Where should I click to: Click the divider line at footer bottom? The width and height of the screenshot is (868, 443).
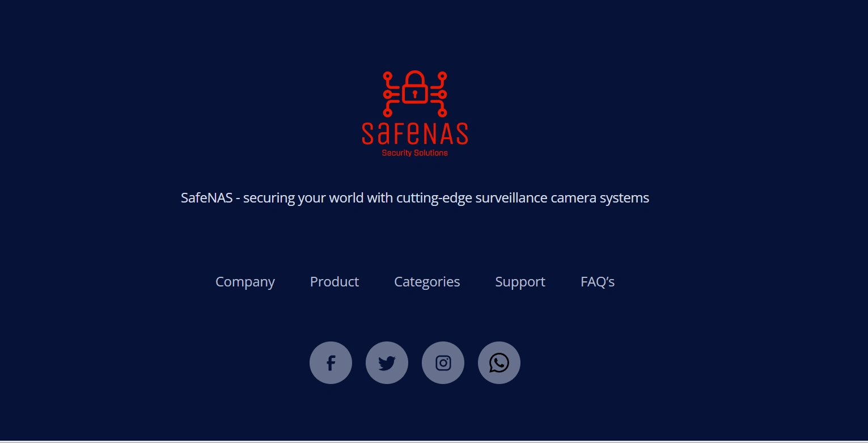tap(434, 441)
